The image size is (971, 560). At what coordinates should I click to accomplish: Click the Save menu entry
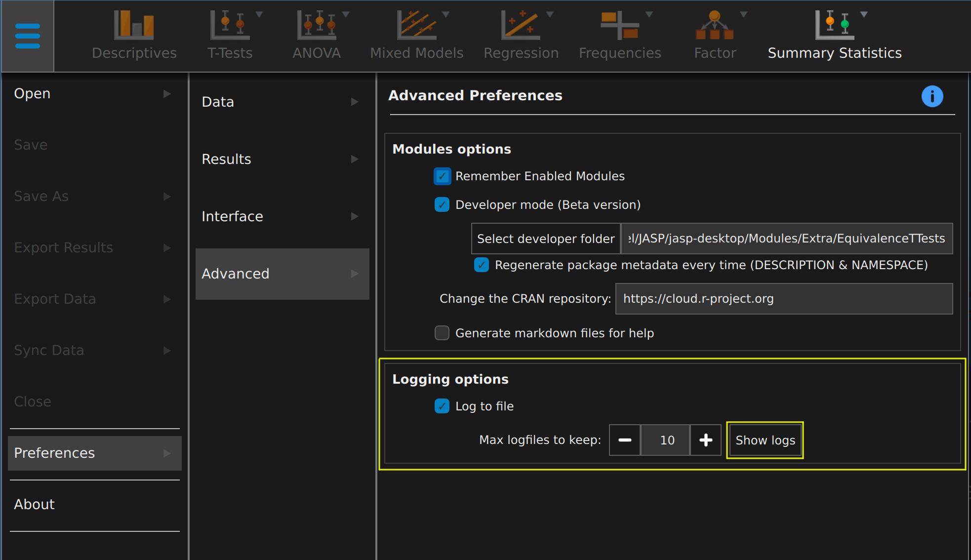click(94, 145)
